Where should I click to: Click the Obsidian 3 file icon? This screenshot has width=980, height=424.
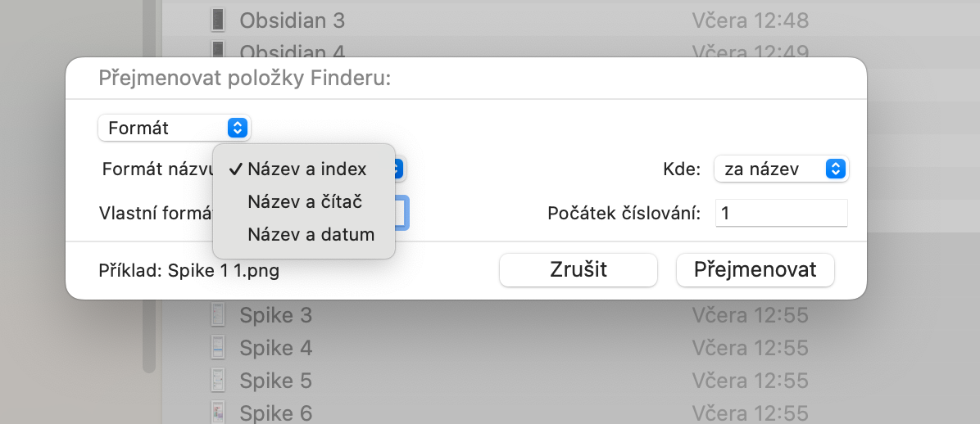[x=218, y=20]
